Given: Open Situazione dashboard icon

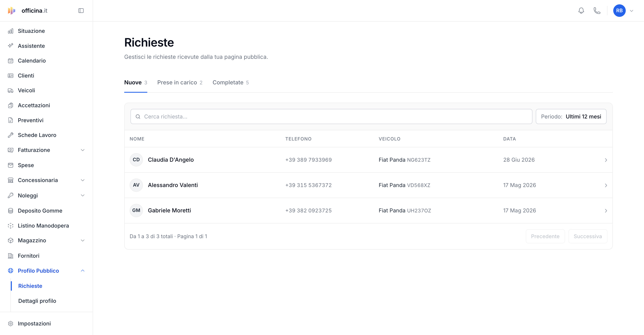Looking at the screenshot, I should tap(11, 31).
